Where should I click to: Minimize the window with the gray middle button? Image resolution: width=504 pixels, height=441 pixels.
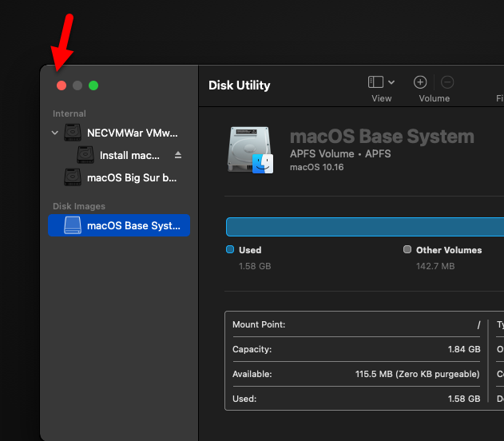pyautogui.click(x=77, y=85)
